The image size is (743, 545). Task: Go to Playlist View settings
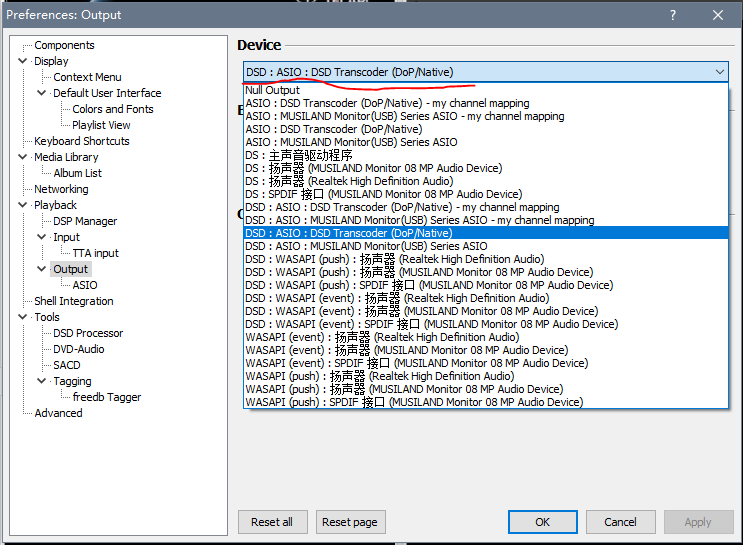(101, 125)
